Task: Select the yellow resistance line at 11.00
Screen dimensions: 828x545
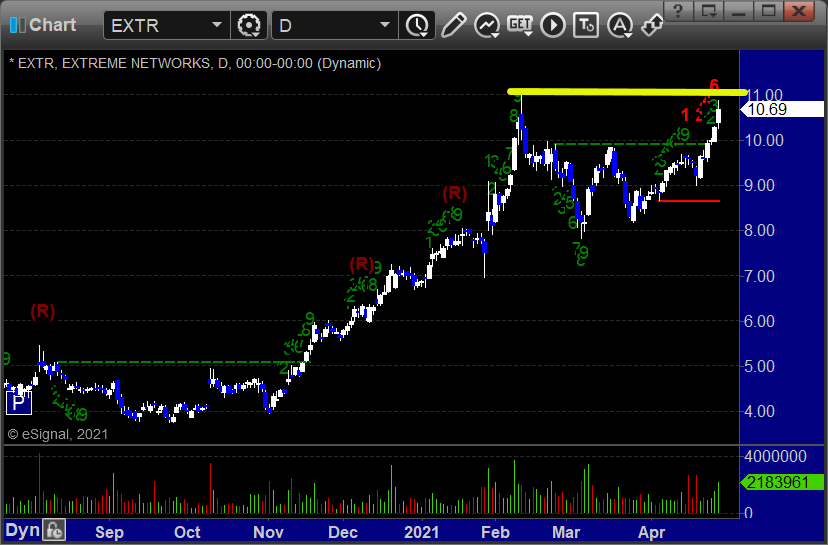Action: tap(627, 92)
